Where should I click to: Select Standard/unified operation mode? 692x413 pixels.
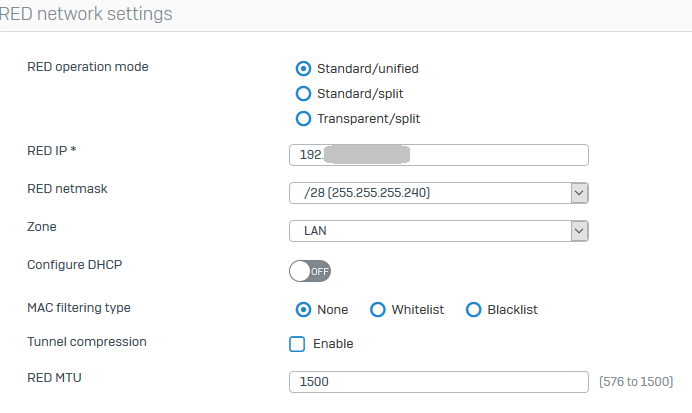coord(303,68)
